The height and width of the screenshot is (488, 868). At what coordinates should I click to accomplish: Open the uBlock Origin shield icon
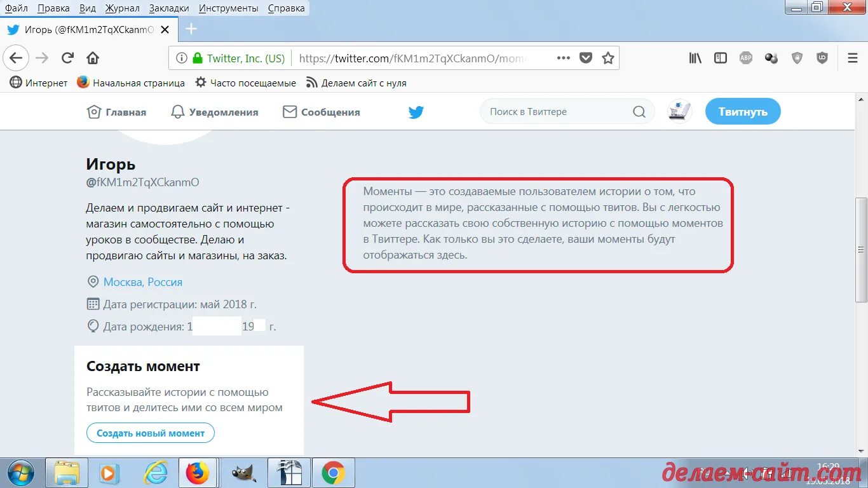pos(822,58)
